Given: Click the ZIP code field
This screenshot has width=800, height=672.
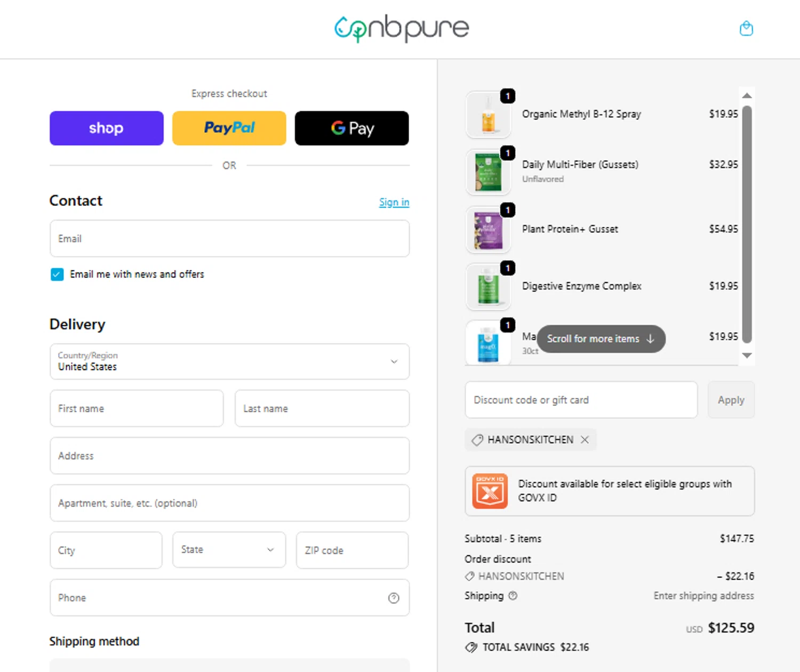Looking at the screenshot, I should point(353,550).
